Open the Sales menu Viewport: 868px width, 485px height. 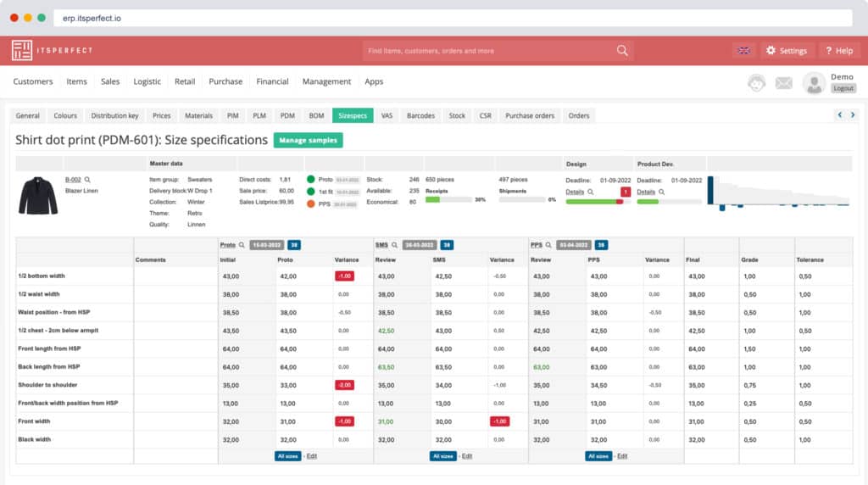pyautogui.click(x=110, y=81)
